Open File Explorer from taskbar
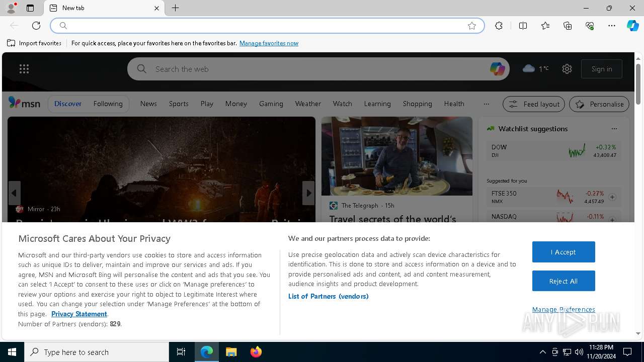Screen dimensions: 644x362 (231, 352)
